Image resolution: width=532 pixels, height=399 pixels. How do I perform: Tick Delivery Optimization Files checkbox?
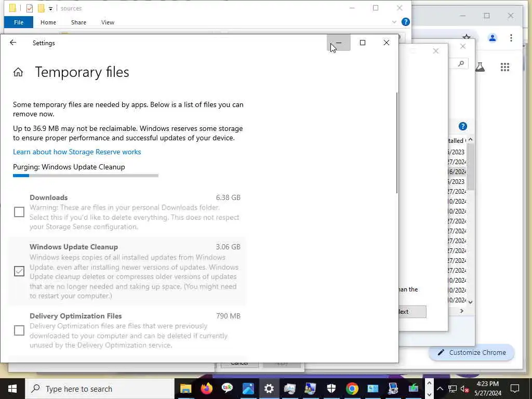19,330
